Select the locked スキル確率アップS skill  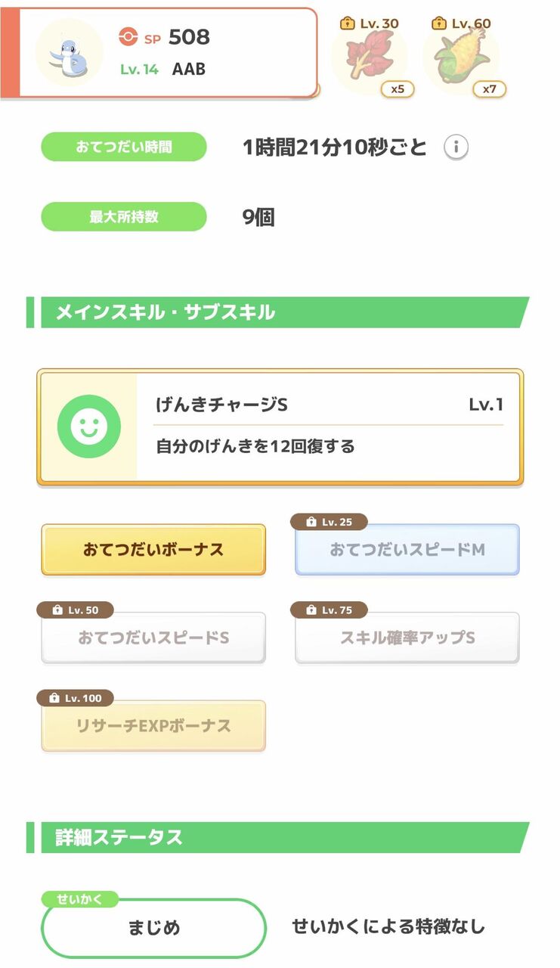click(x=407, y=638)
